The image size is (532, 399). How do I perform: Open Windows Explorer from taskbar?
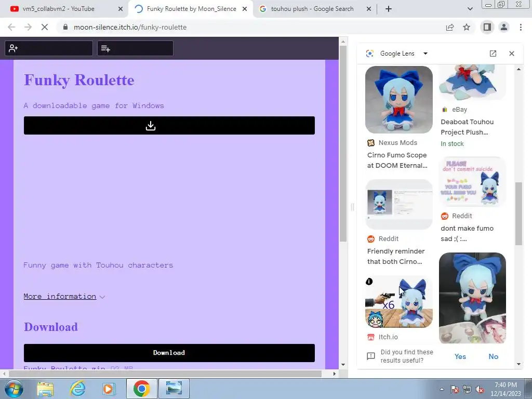click(x=45, y=389)
